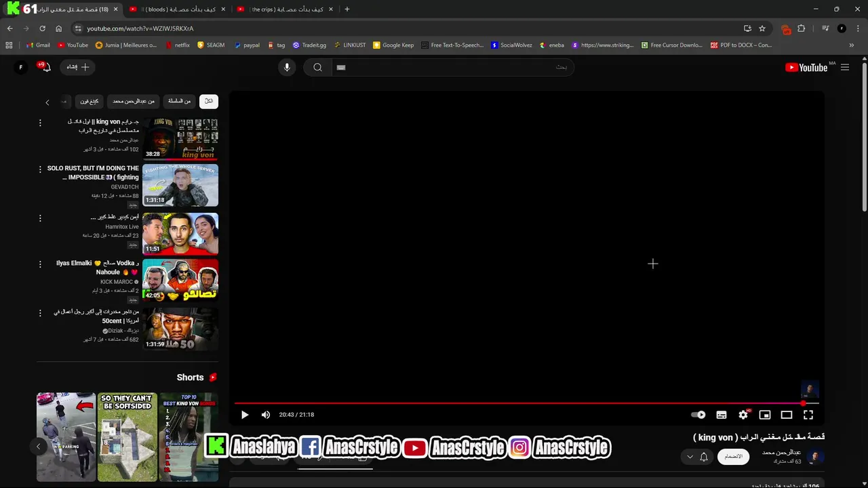Select the 'من السلسلة' filter chip
Image resolution: width=868 pixels, height=488 pixels.
(x=180, y=101)
